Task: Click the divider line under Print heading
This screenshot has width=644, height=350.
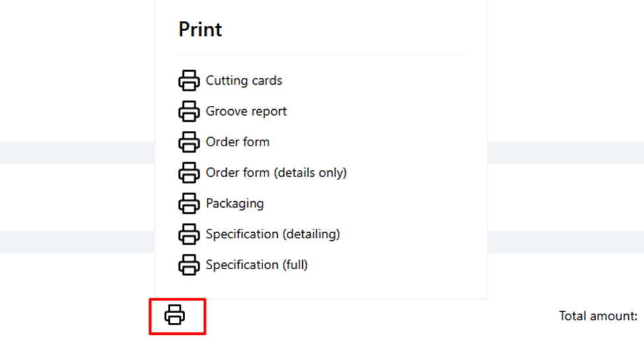Action: (321, 54)
